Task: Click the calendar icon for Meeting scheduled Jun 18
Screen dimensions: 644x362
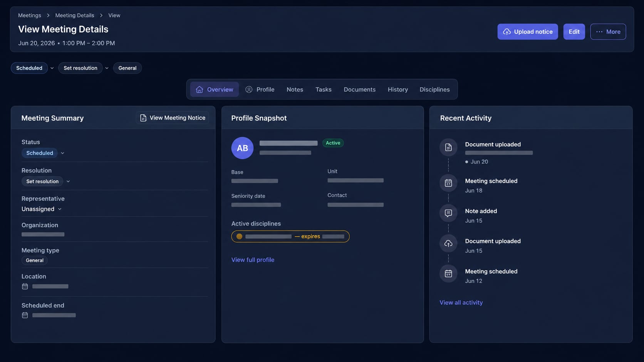Action: click(448, 183)
